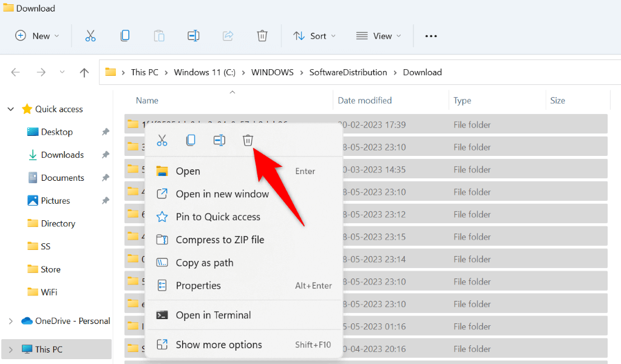Open the SS folder in sidebar

(x=46, y=246)
